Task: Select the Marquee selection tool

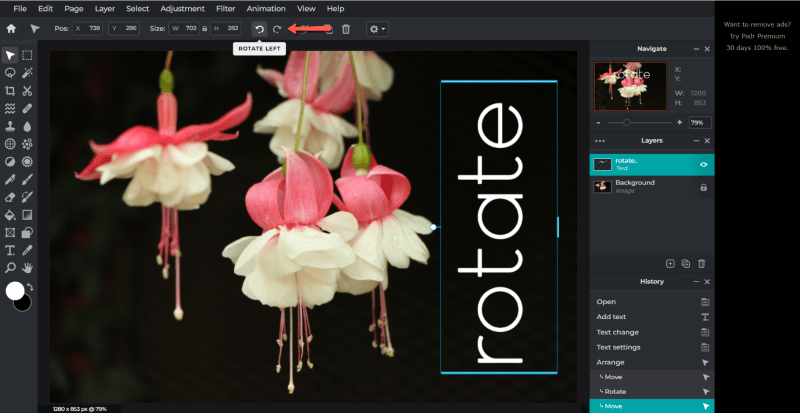Action: [x=27, y=55]
